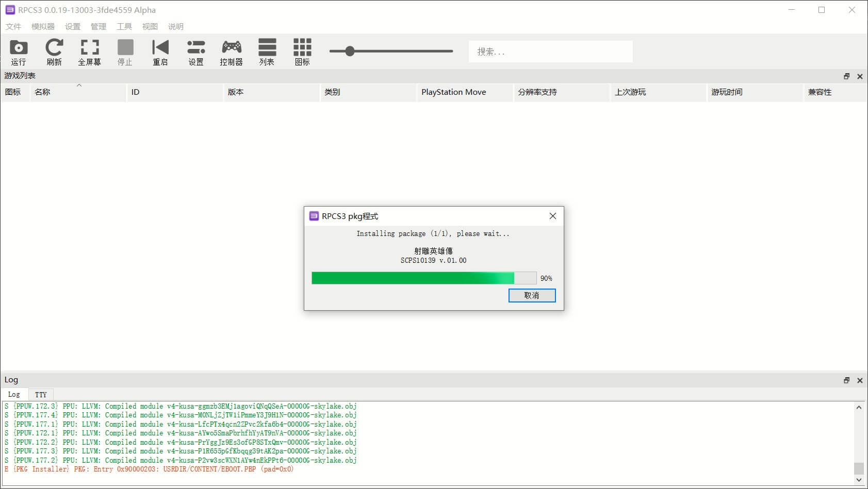Click the float/undock icon on Log panel
Image resolution: width=868 pixels, height=489 pixels.
coord(846,380)
